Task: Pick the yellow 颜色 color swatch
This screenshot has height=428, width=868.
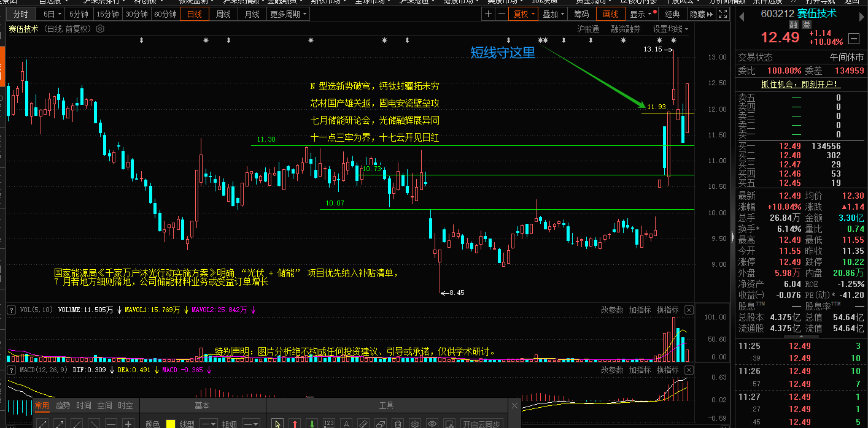Action: pos(171,424)
